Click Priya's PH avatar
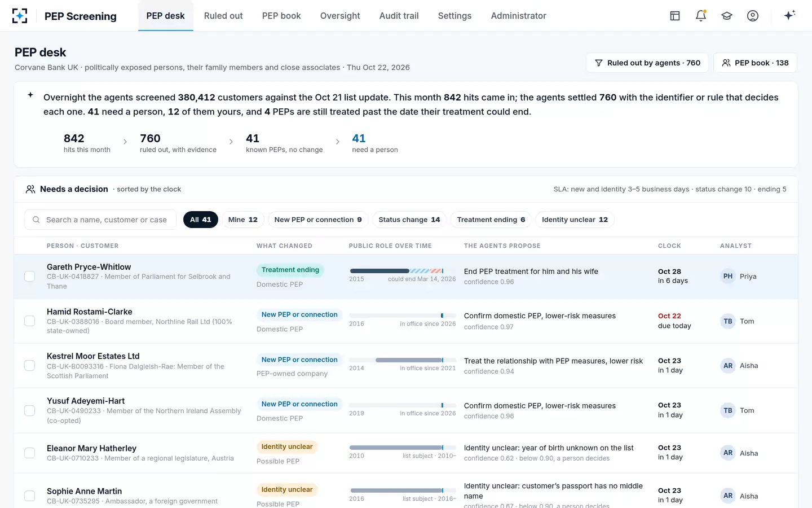812x508 pixels. 728,276
